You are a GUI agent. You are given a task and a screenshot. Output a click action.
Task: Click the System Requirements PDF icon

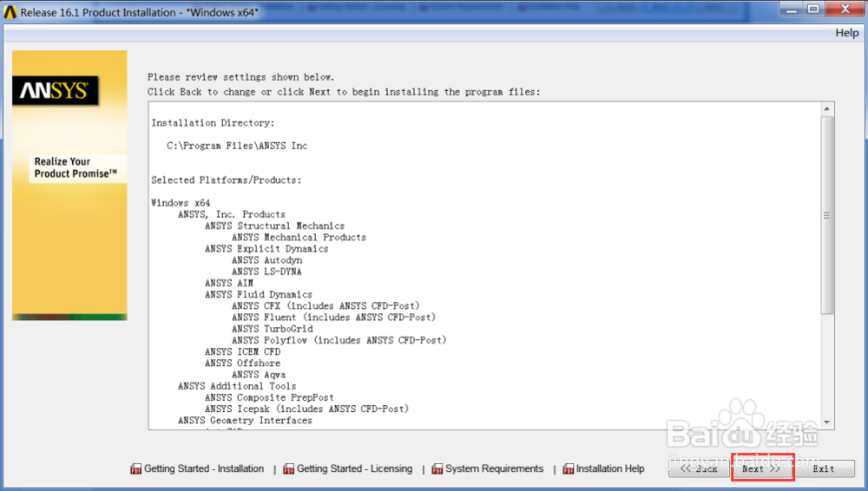437,468
